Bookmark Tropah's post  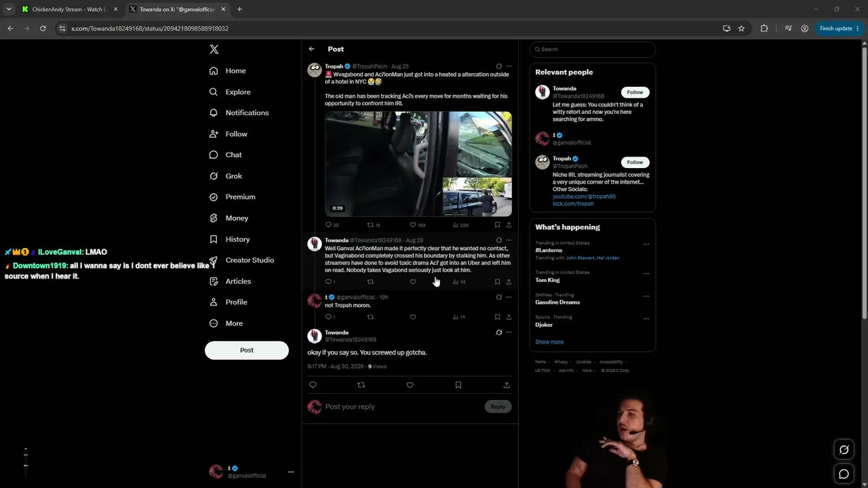[497, 225]
